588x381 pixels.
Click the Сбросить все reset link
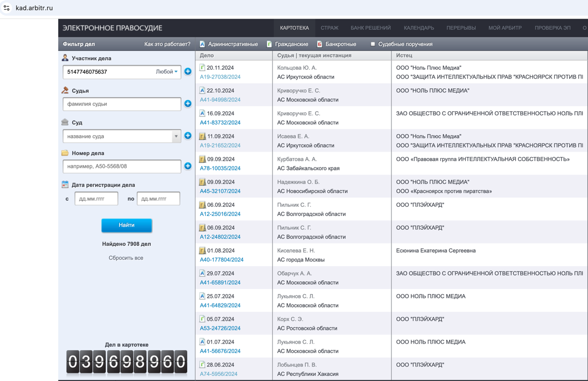[x=126, y=258]
